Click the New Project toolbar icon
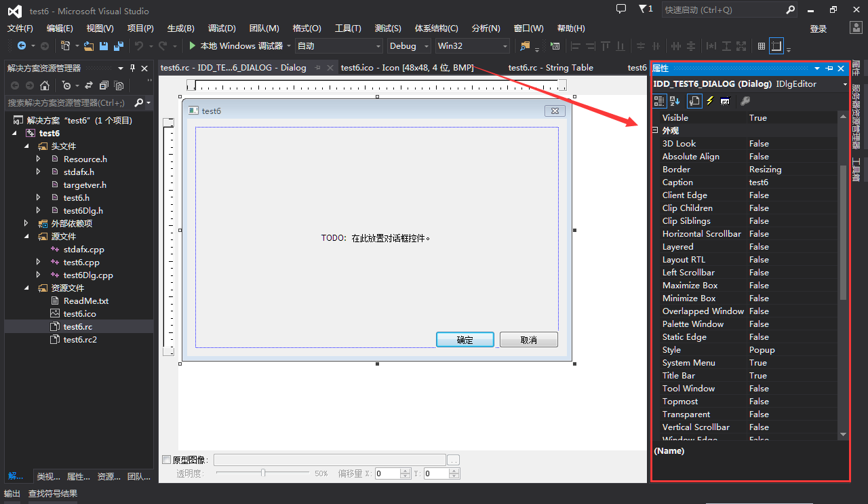Screen dimensions: 868x504 (65, 46)
